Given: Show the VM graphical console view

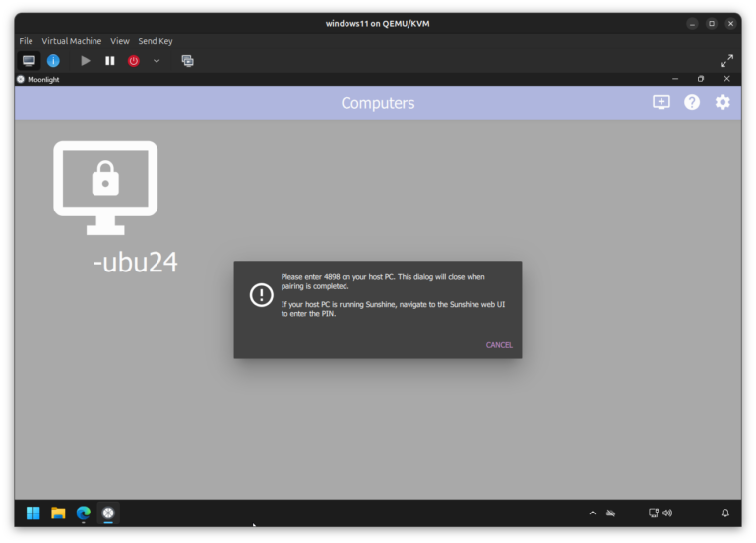Looking at the screenshot, I should point(29,61).
